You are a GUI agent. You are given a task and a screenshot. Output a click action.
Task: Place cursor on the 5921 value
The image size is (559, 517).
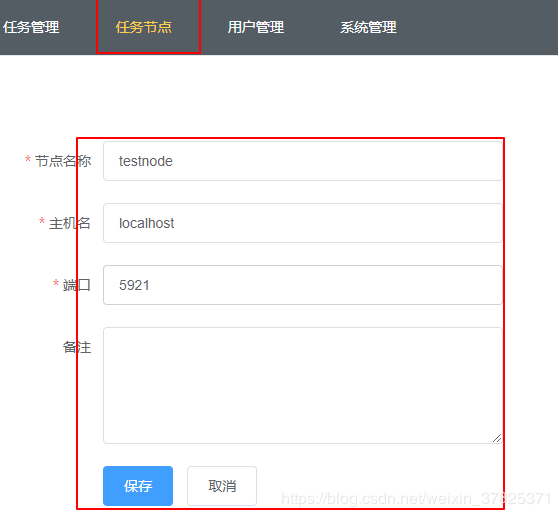click(134, 285)
